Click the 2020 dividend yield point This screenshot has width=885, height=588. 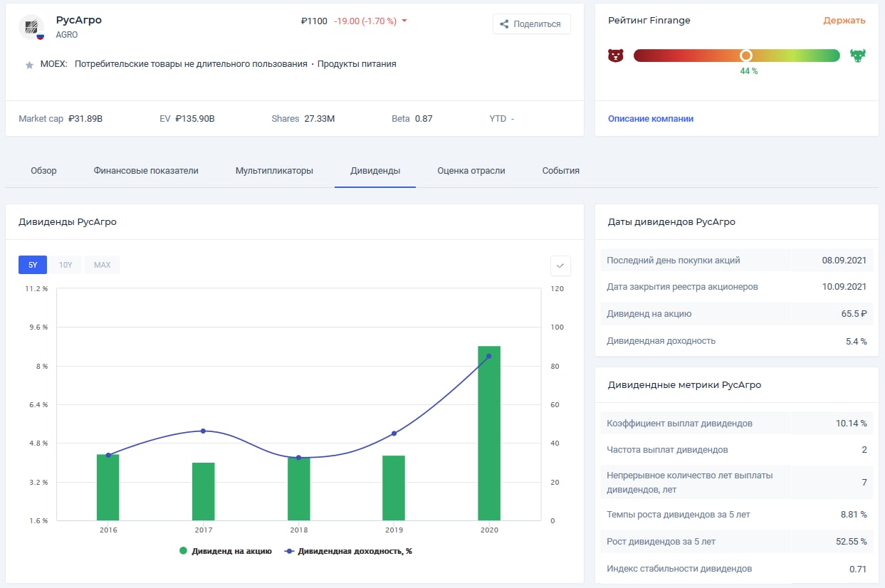pos(488,356)
